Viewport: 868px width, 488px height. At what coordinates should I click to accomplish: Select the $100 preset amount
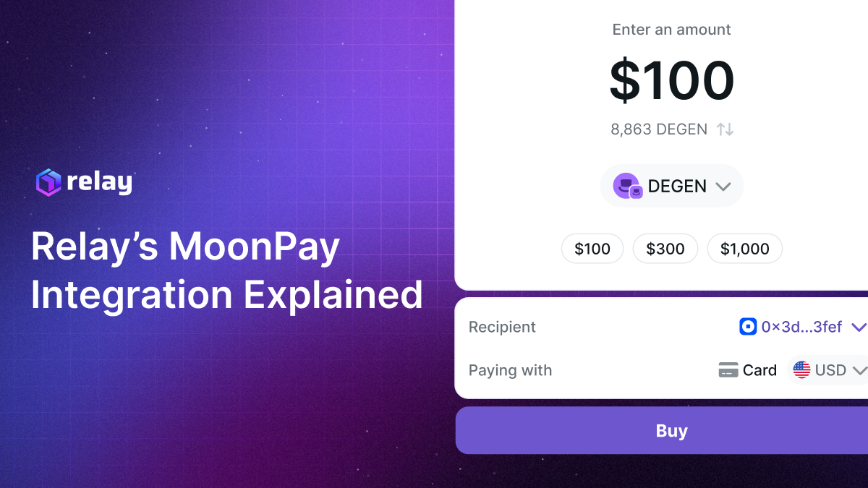pos(592,248)
